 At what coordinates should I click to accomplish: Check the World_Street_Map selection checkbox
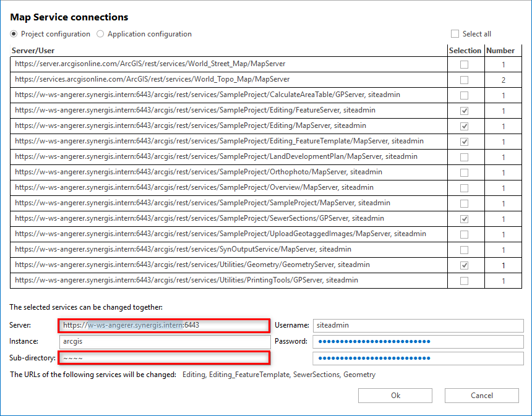point(465,64)
